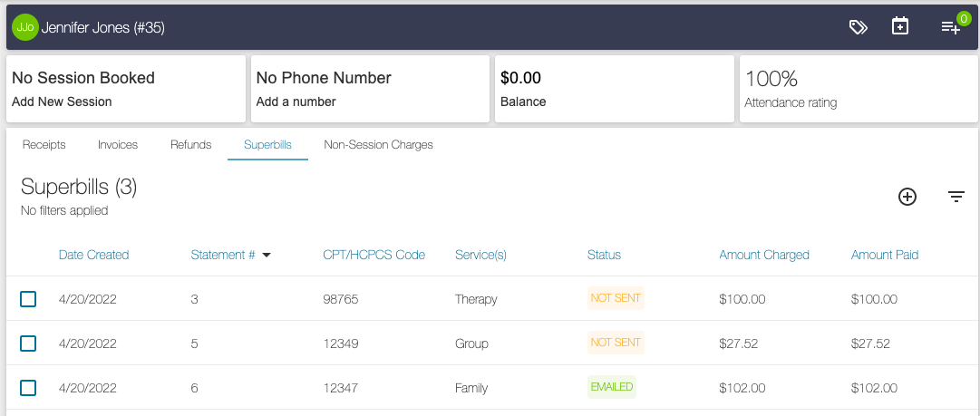Click Add a number link
980x416 pixels.
296,102
